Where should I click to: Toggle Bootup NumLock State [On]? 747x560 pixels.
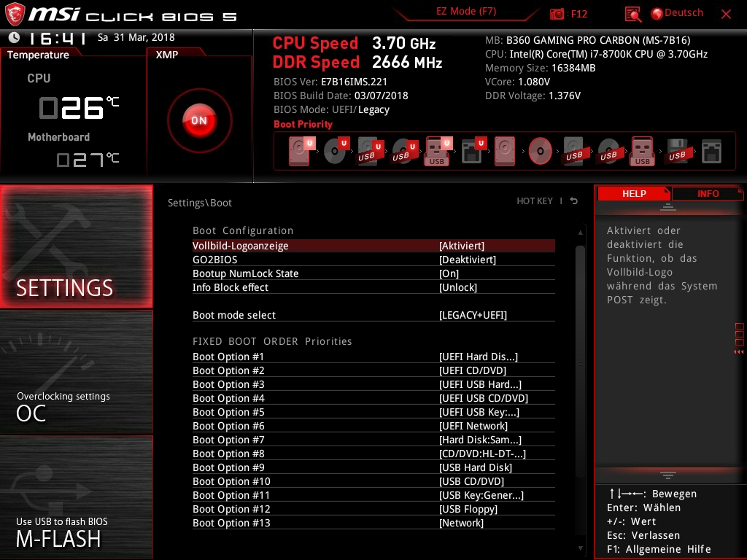pyautogui.click(x=373, y=273)
